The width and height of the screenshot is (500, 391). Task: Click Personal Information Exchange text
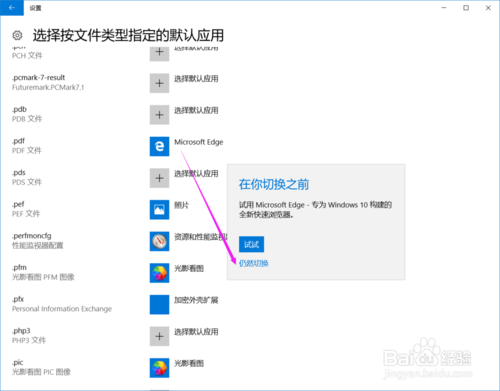(x=62, y=309)
